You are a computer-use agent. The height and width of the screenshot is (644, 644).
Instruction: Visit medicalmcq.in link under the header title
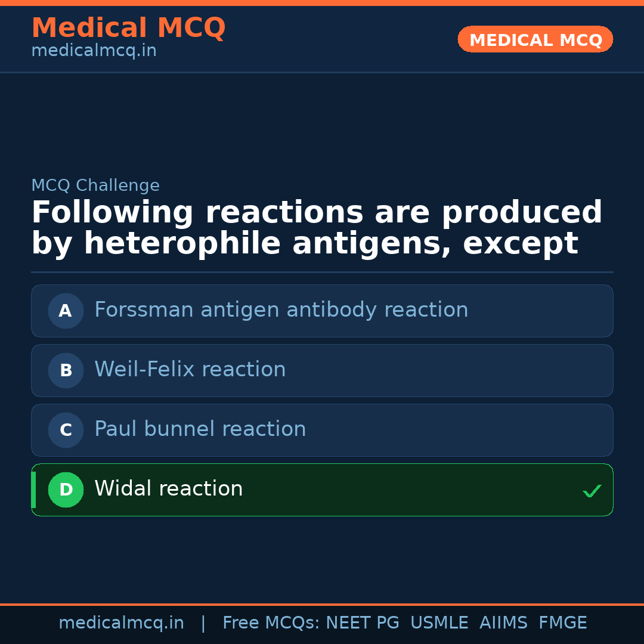click(94, 51)
